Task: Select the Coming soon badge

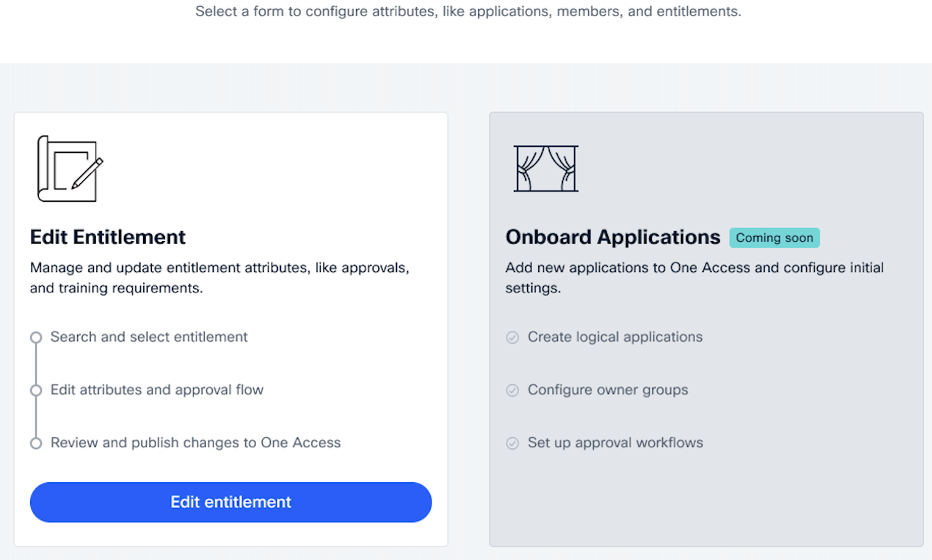Action: click(x=774, y=238)
